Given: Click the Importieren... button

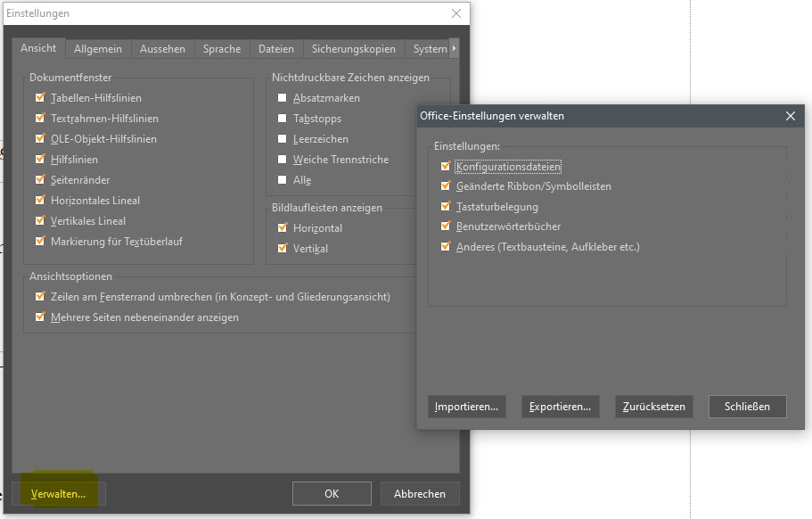Looking at the screenshot, I should [466, 407].
